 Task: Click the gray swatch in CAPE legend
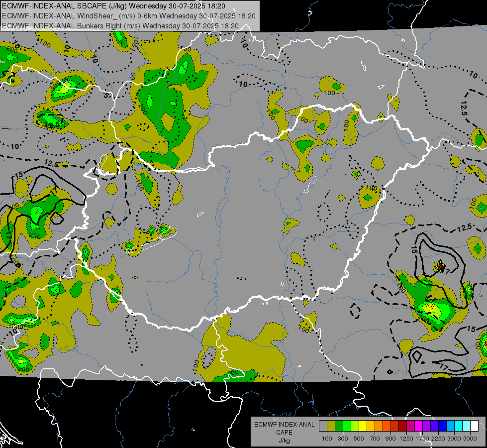click(x=323, y=426)
